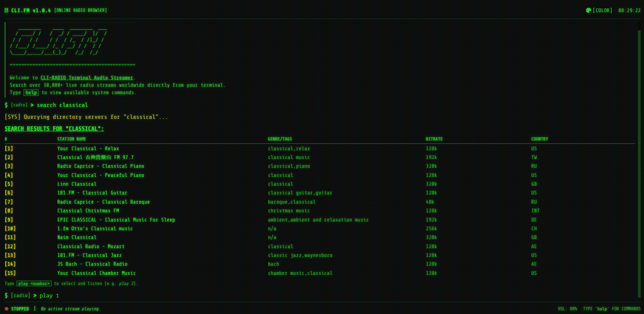Click the vertical scrollbar of the terminal
Image resolution: width=644 pixels, height=314 pixels.
tap(639, 164)
